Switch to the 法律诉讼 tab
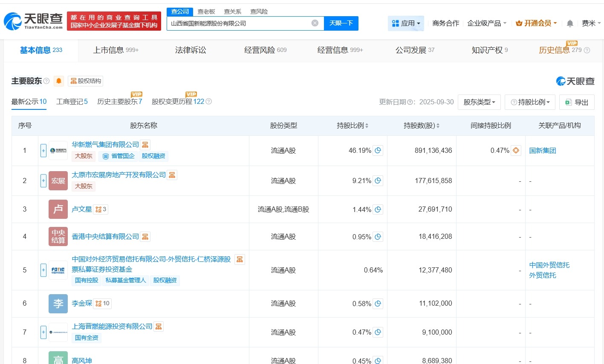This screenshot has height=364, width=604. click(x=190, y=50)
